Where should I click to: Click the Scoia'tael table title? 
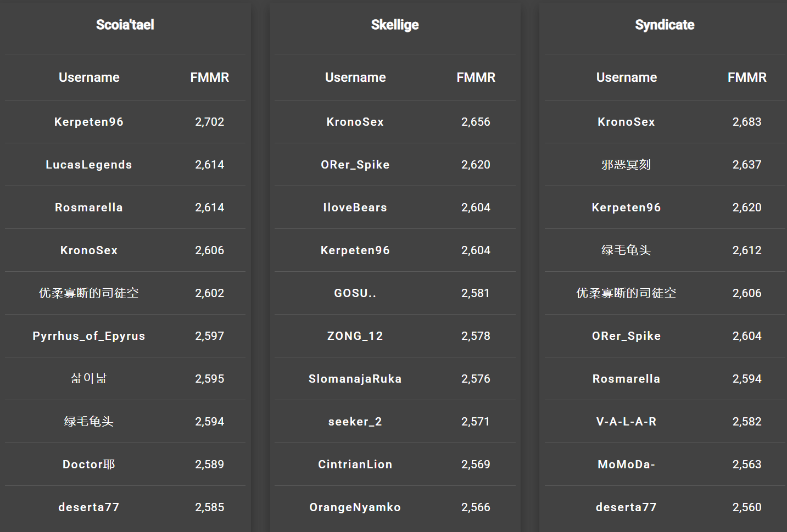click(125, 25)
